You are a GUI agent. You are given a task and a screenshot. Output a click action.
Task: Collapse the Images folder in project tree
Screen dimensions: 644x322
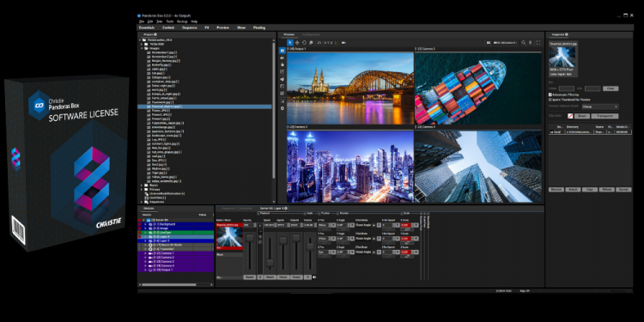tap(141, 48)
